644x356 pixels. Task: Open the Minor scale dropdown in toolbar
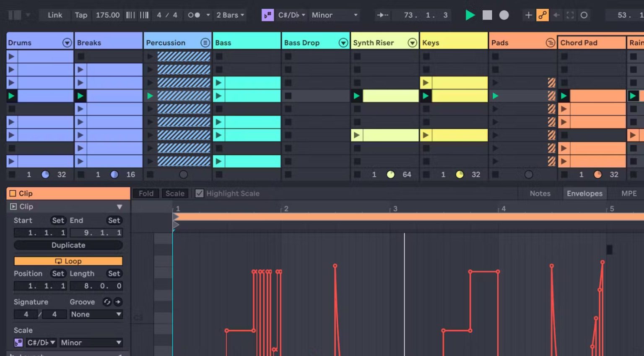tap(335, 15)
